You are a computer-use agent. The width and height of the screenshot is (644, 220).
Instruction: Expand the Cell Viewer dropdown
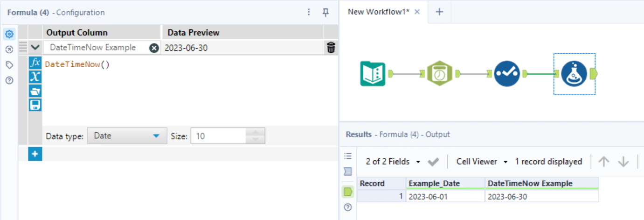482,162
